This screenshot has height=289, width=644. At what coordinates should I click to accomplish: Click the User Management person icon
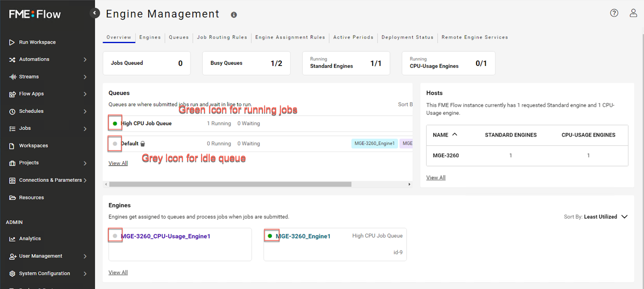[x=12, y=256]
